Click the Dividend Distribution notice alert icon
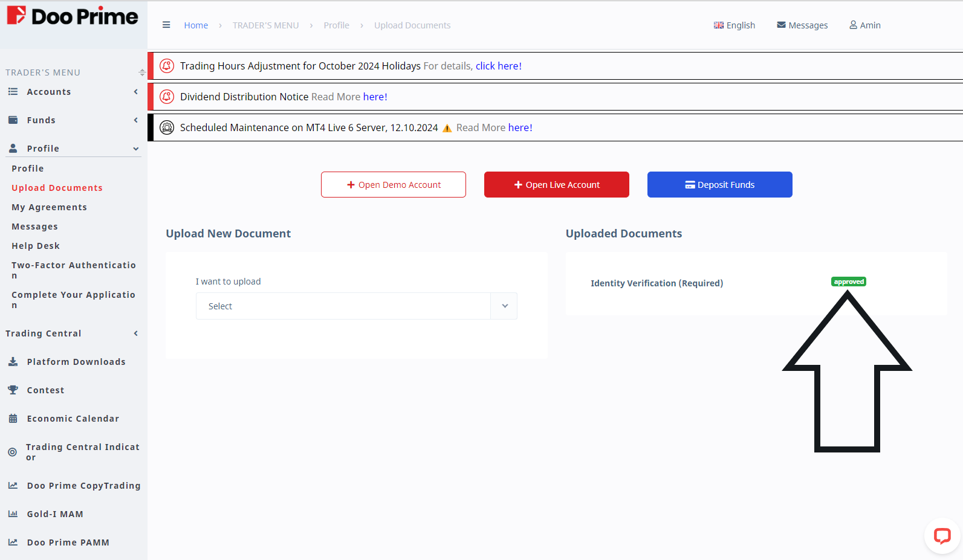Screen dimensions: 963x560 167,97
